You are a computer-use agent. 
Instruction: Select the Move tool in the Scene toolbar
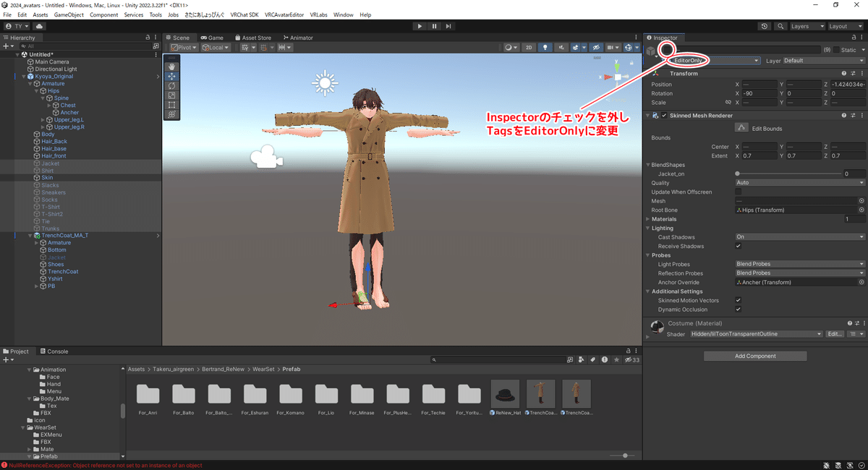click(x=171, y=76)
